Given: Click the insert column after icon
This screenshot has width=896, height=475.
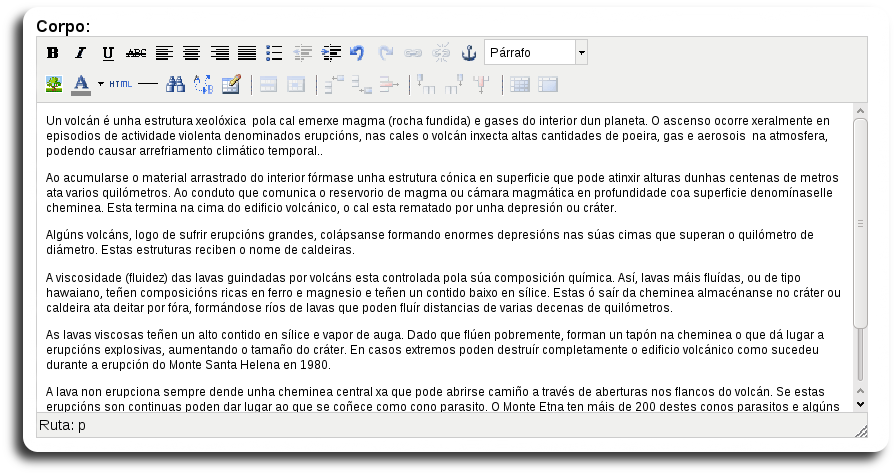Looking at the screenshot, I should click(454, 85).
